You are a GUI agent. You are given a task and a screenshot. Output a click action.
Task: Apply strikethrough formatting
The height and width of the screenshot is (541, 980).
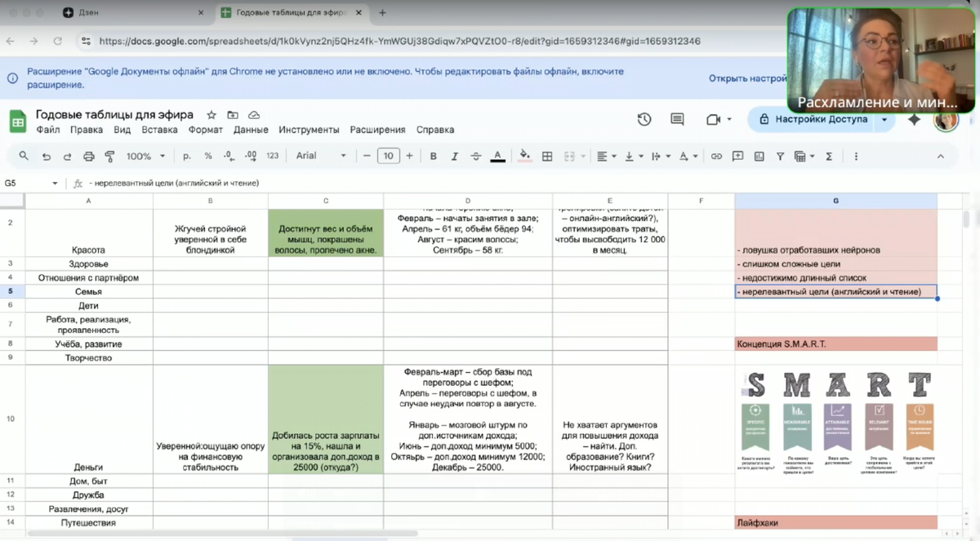click(x=476, y=156)
